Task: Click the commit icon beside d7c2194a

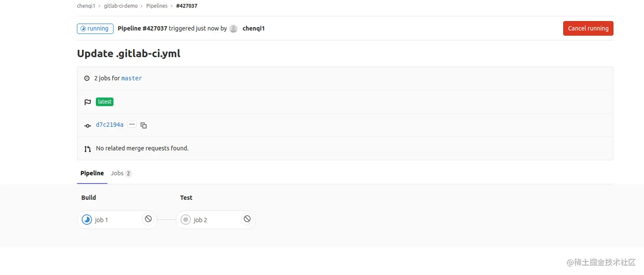Action: (x=87, y=125)
